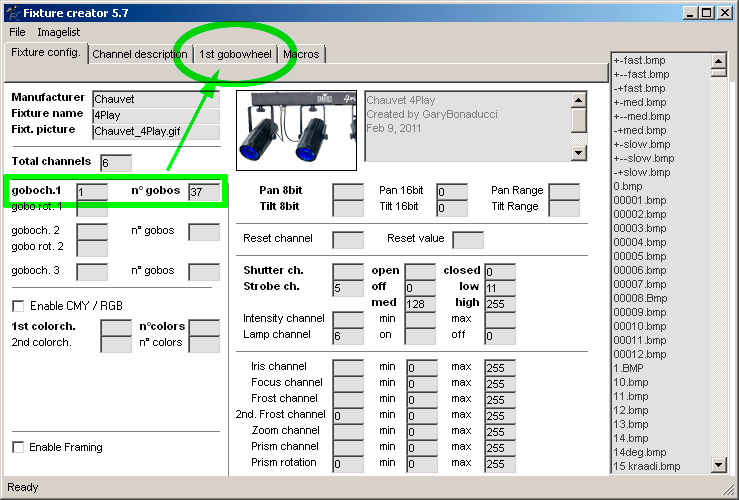Screen dimensions: 739x500
Task: Click the Tilt Range field
Action: click(564, 208)
